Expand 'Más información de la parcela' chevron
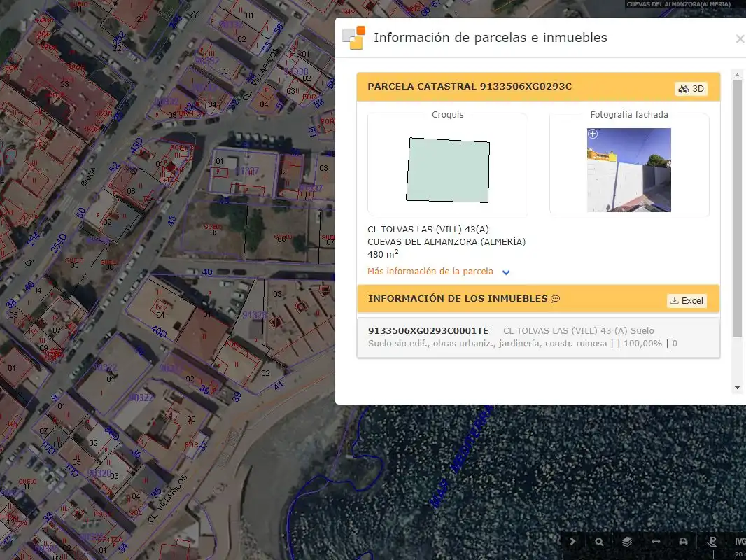The width and height of the screenshot is (746, 560). [506, 272]
